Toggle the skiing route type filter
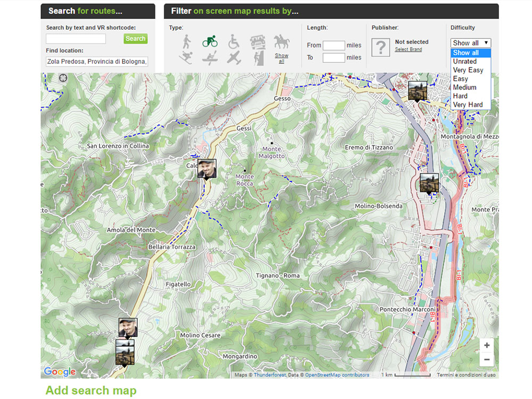This screenshot has width=532, height=399. (x=186, y=58)
